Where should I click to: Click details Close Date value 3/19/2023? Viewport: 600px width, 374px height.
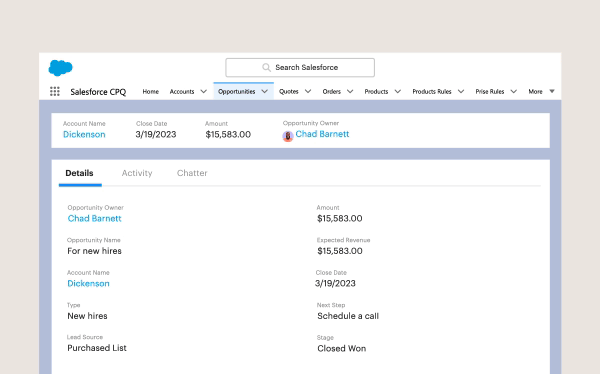(x=335, y=284)
